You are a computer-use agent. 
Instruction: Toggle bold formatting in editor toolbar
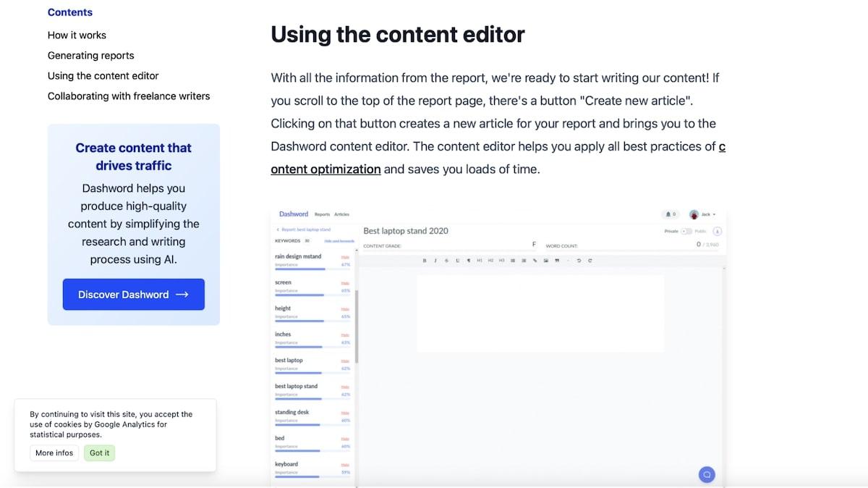[x=425, y=261]
